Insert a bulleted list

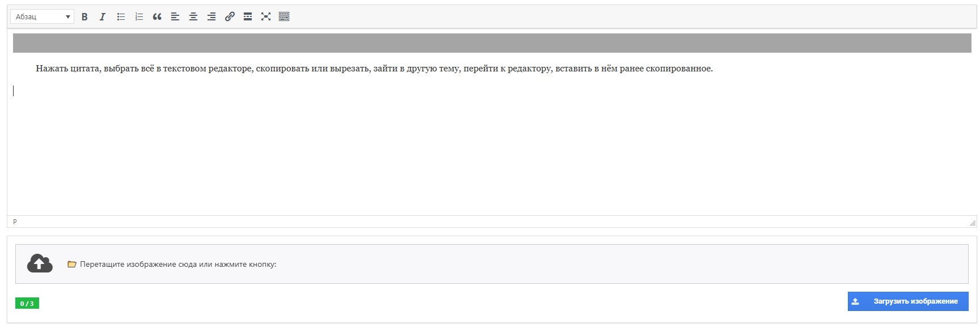[x=121, y=17]
